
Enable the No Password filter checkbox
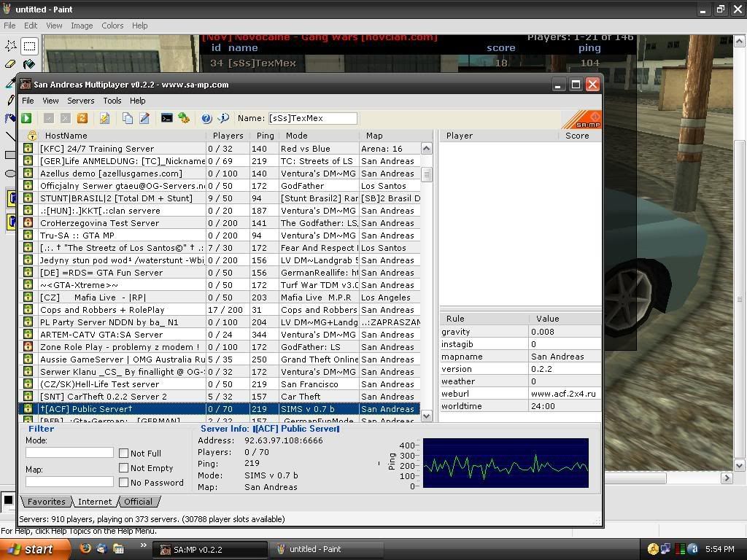pos(123,483)
